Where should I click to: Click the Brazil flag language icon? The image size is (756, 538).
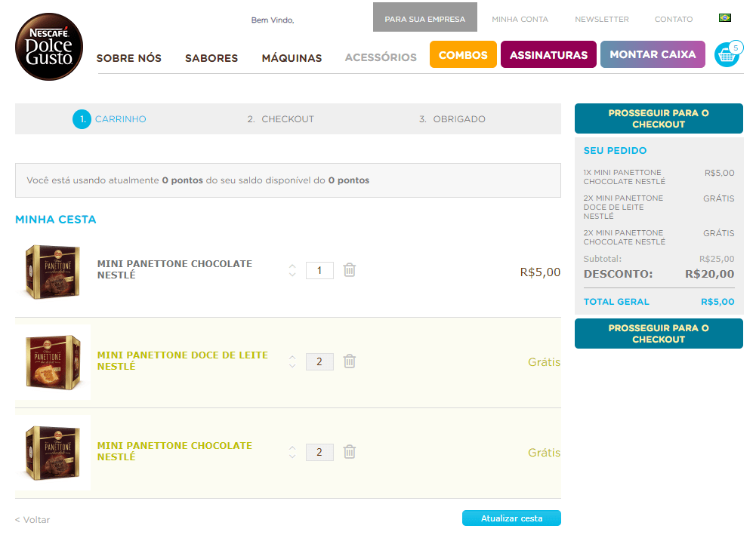(x=725, y=18)
